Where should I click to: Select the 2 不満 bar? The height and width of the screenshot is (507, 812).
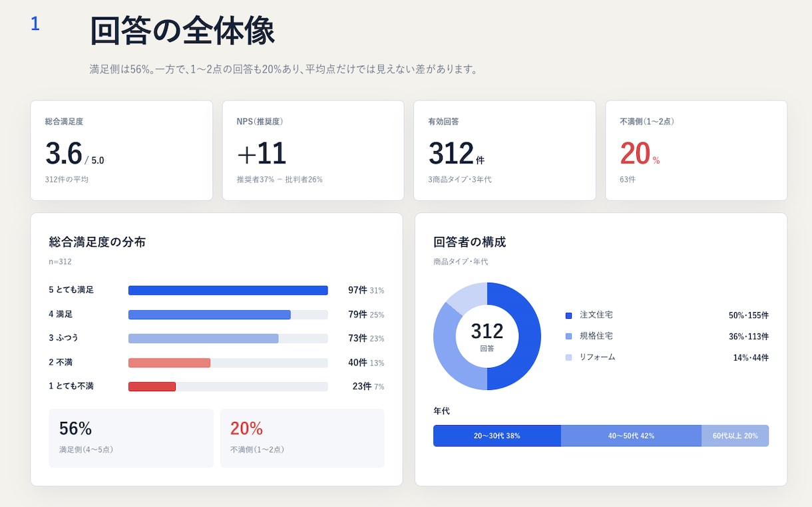(169, 363)
